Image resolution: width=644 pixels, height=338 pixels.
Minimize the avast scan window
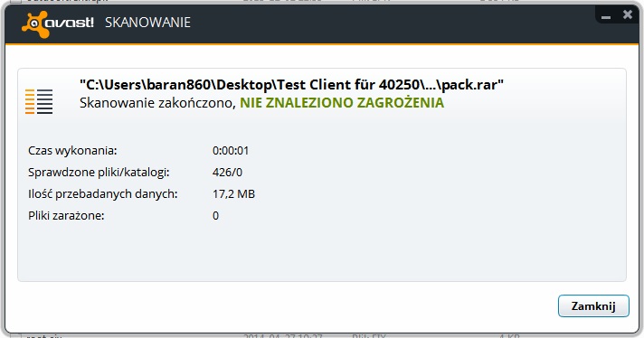point(606,16)
